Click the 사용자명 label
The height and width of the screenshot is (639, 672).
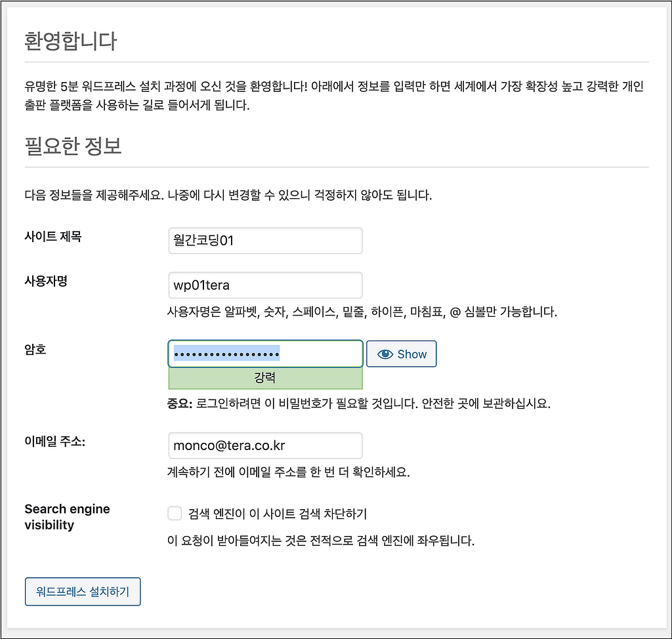click(x=46, y=281)
